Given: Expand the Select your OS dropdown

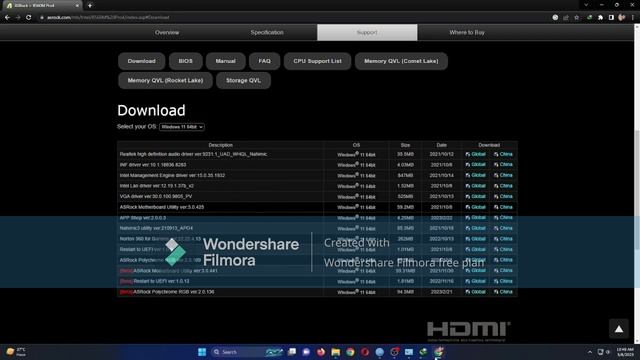Looking at the screenshot, I should (182, 127).
